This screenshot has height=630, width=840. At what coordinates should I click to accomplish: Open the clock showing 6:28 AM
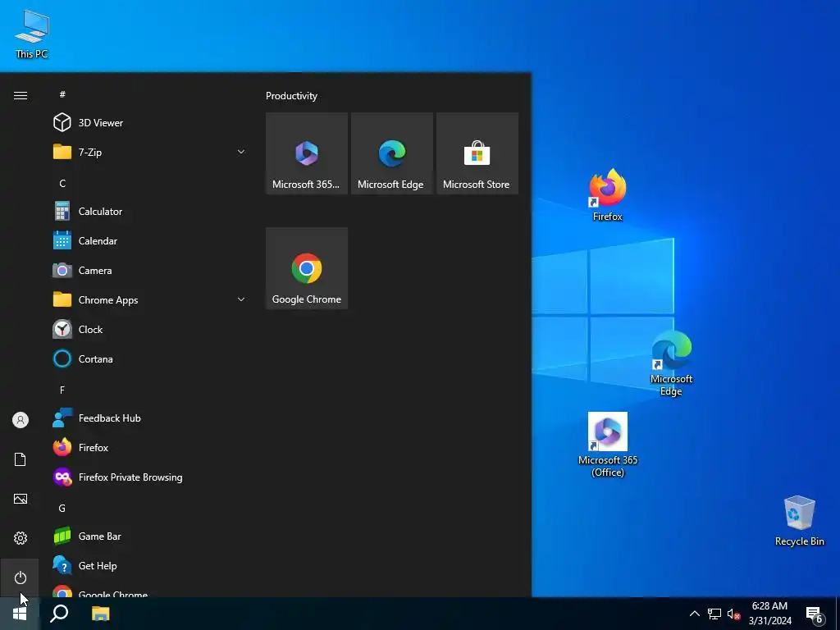pyautogui.click(x=769, y=614)
